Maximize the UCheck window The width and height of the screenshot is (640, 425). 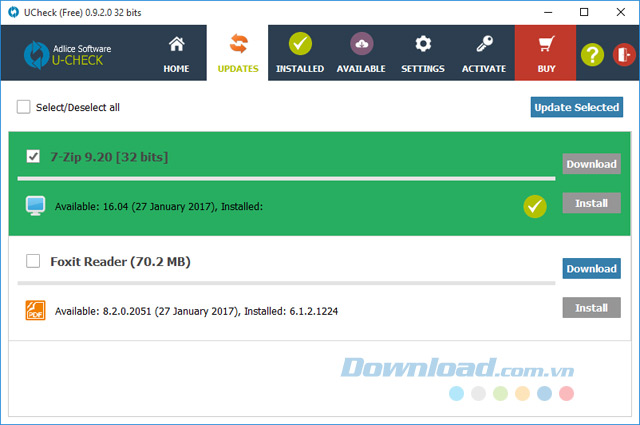[x=584, y=12]
